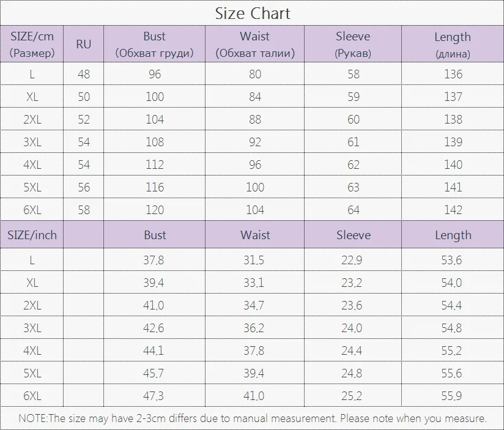Select bust value 37.8 in inch table
Viewport: 504px width, 430px height.
point(154,260)
